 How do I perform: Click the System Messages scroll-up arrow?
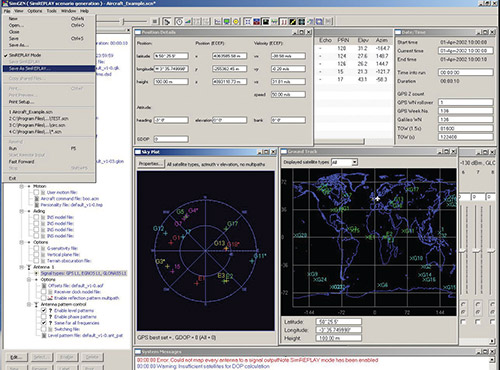click(493, 360)
